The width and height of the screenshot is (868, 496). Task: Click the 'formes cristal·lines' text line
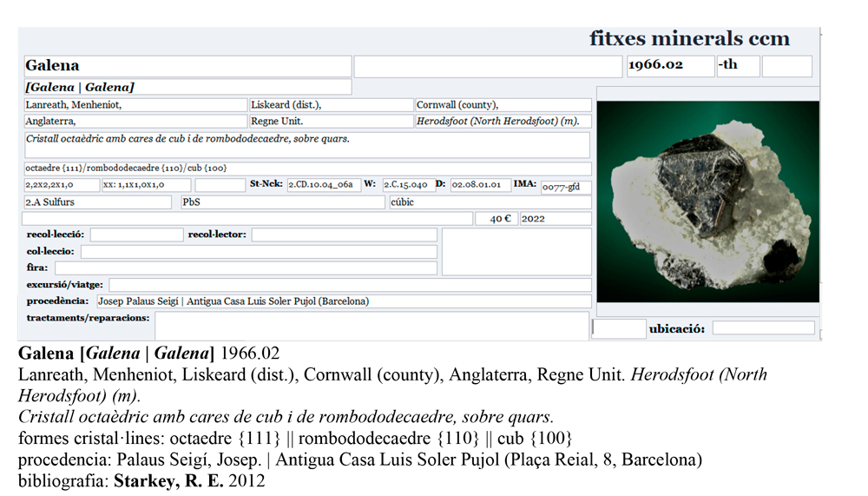[295, 439]
